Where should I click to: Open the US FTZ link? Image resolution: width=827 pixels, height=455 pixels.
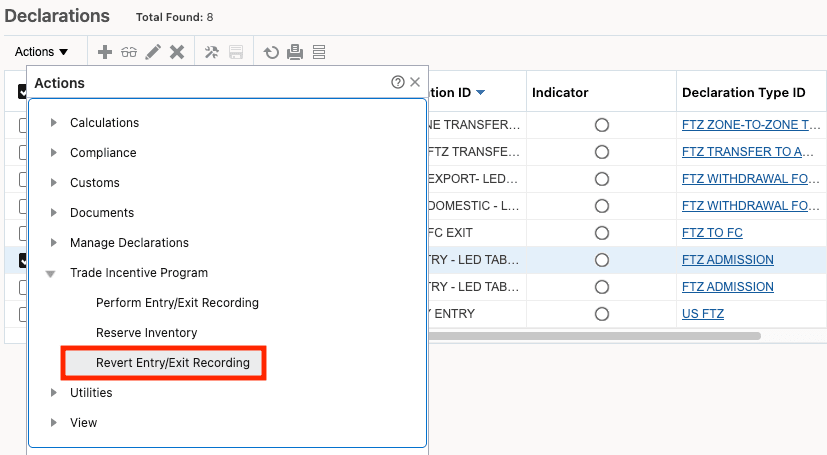coord(703,314)
